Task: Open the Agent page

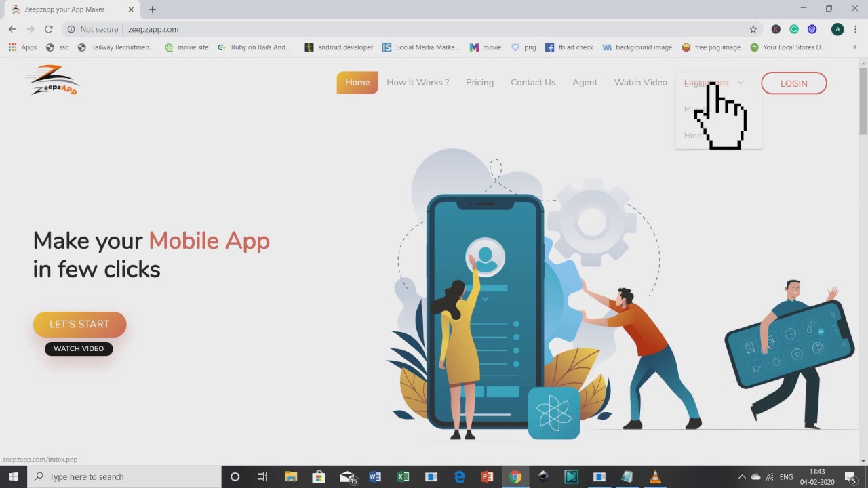Action: point(585,82)
